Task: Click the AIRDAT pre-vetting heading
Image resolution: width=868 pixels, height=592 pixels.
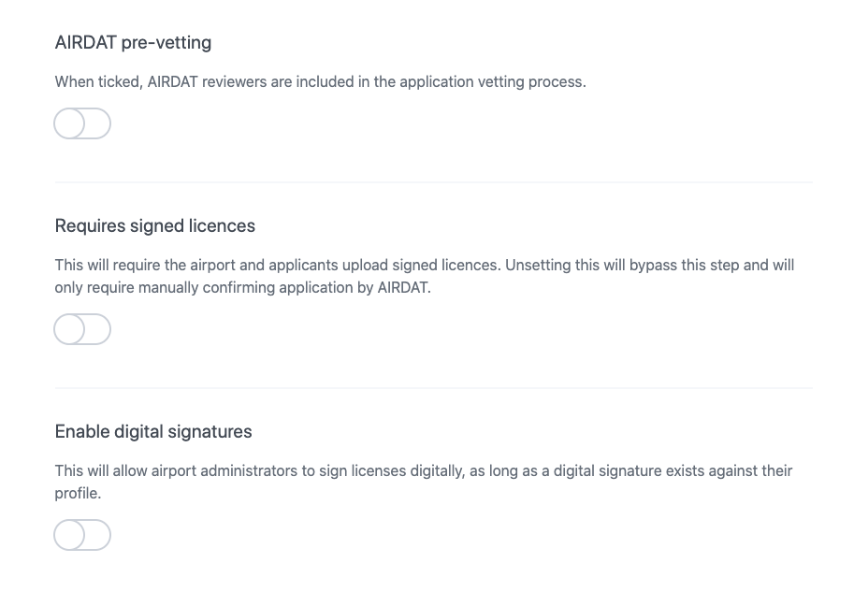Action: coord(133,42)
